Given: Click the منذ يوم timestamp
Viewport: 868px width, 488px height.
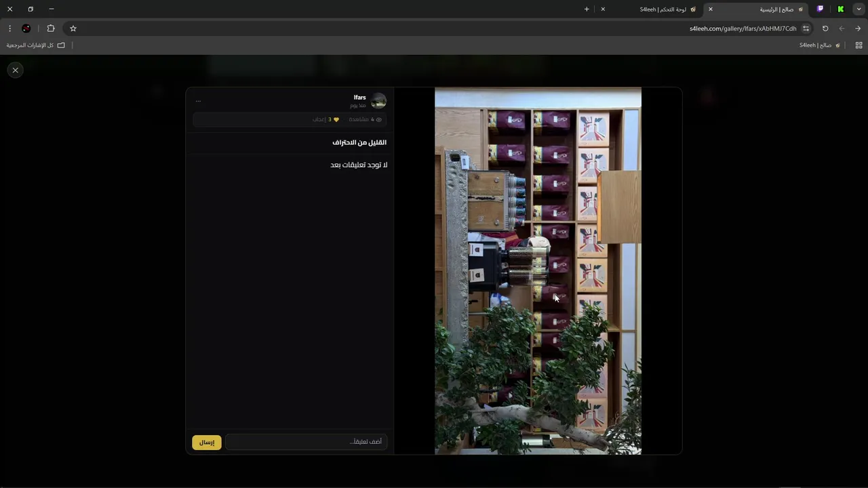Looking at the screenshot, I should click(358, 106).
